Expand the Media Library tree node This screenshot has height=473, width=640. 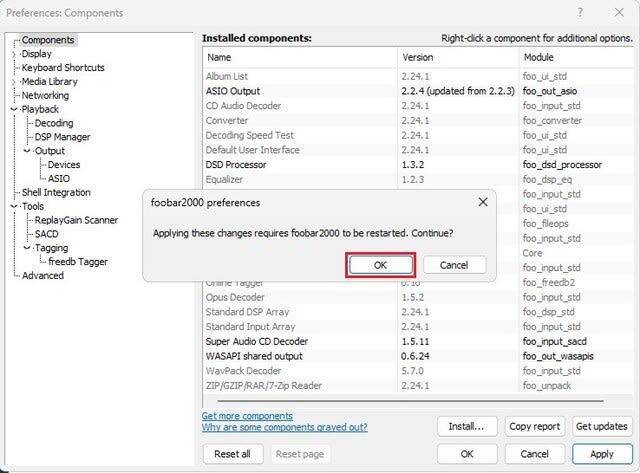[x=14, y=82]
